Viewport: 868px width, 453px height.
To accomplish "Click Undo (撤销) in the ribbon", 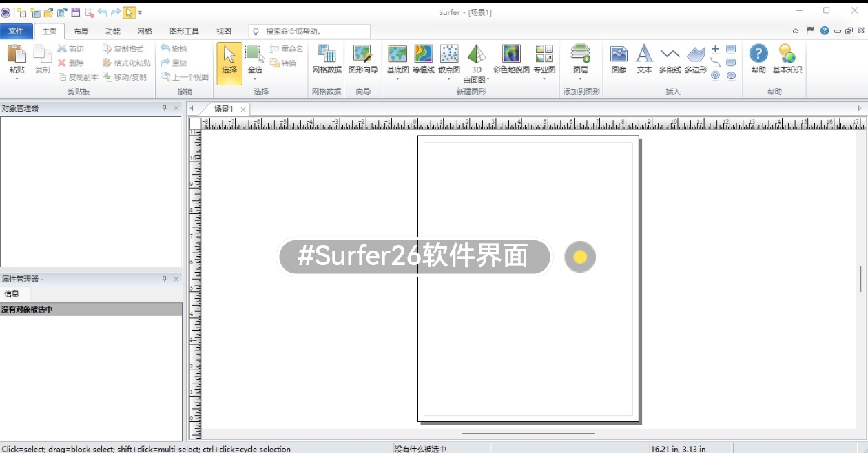I will (x=174, y=49).
